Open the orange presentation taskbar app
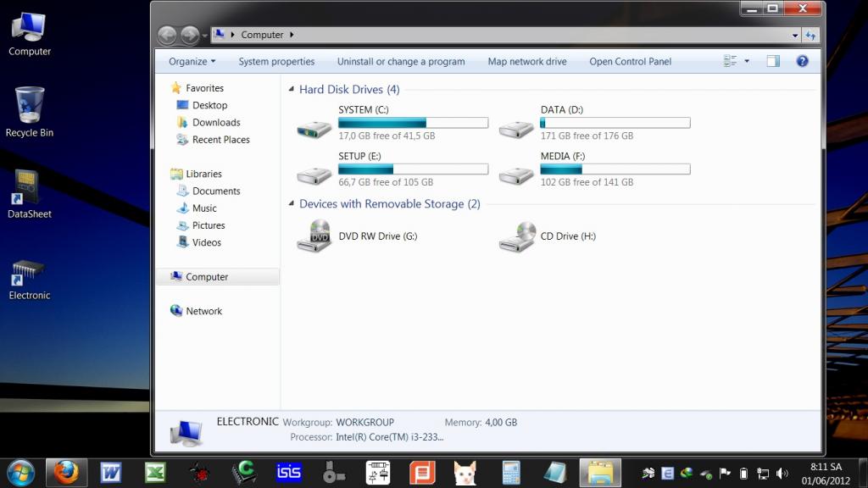Viewport: 868px width, 488px height. pyautogui.click(x=422, y=474)
